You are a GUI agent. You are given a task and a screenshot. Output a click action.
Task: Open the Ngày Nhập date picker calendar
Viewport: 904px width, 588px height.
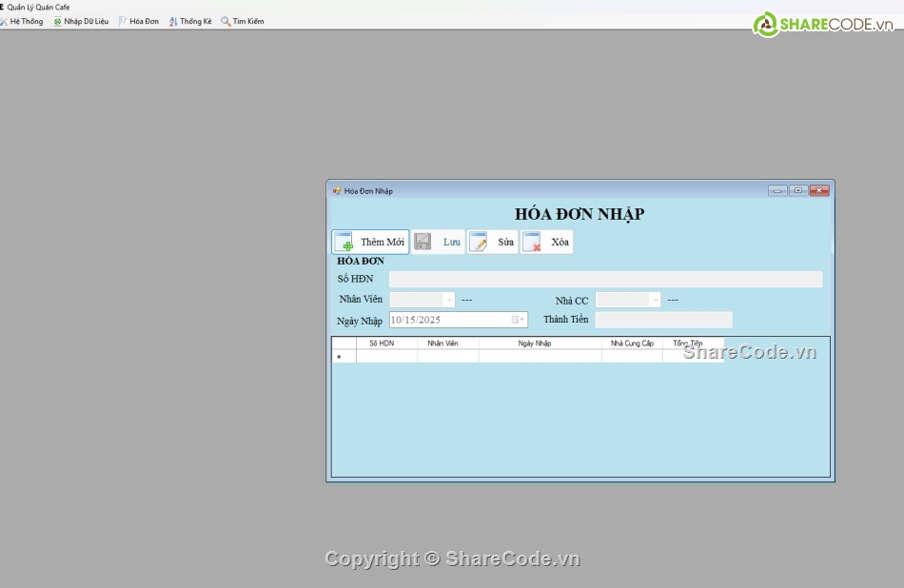coord(519,320)
